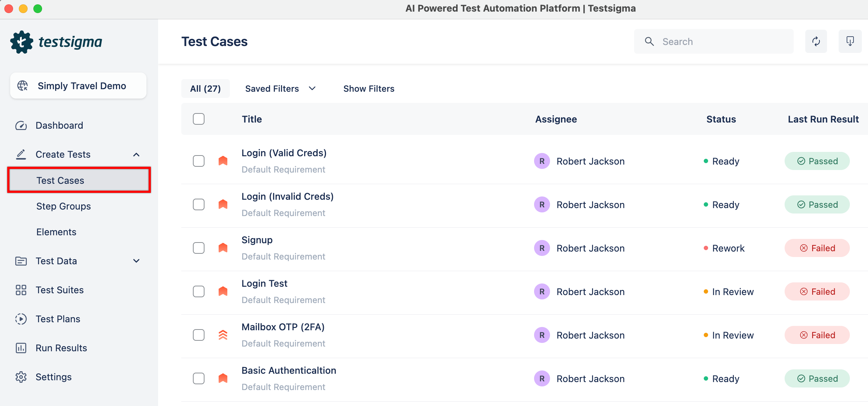
Task: Open the Login (Invalid Creds) test case
Action: [x=288, y=196]
